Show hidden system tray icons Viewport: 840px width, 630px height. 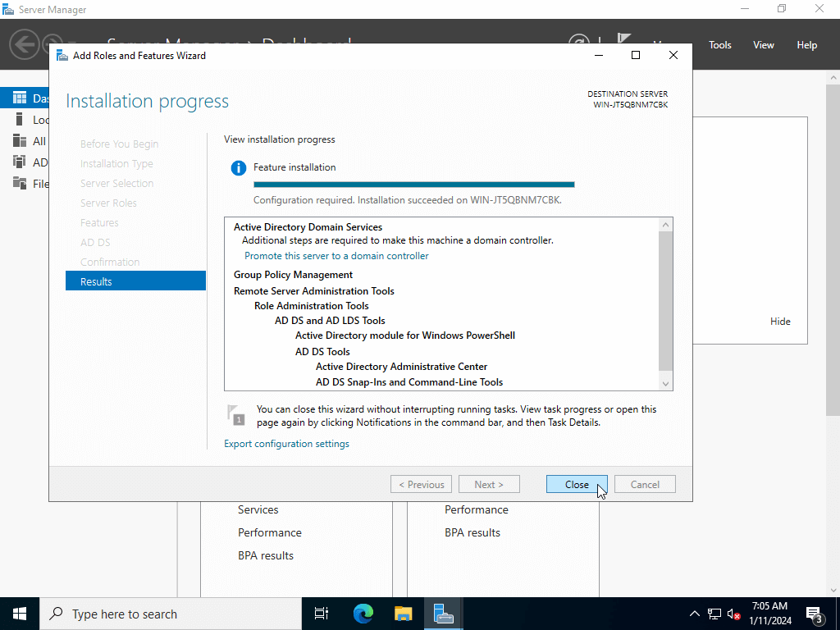(x=694, y=614)
